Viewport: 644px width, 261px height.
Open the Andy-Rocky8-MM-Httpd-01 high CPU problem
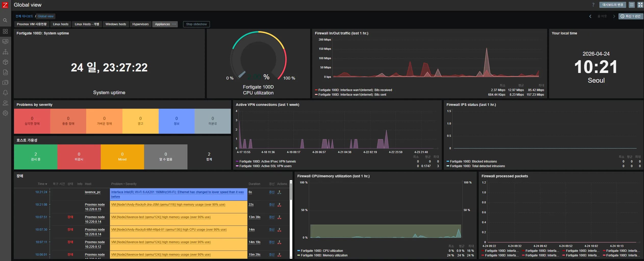[169, 230]
